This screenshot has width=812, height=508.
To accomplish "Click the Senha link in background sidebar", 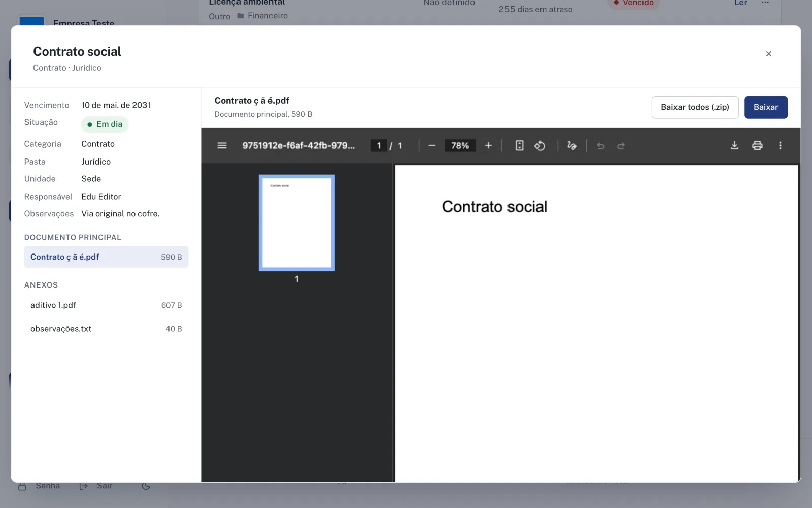I will (40, 486).
